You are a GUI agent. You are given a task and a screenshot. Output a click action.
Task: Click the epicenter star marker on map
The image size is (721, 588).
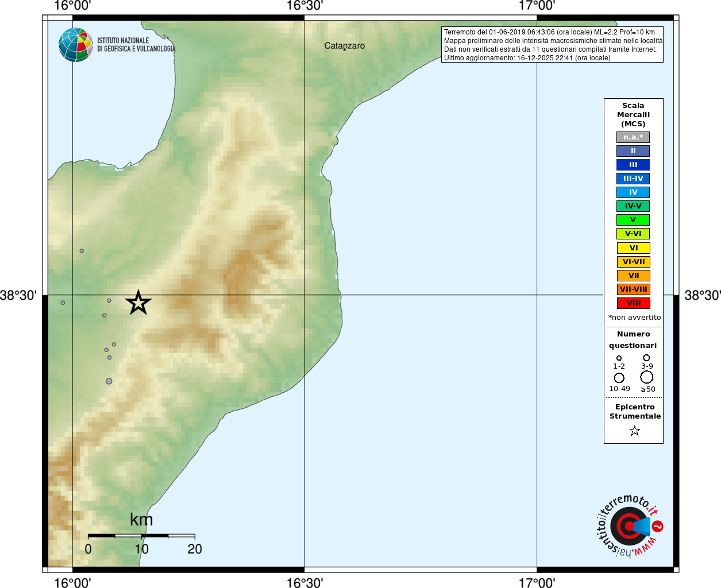pos(138,303)
